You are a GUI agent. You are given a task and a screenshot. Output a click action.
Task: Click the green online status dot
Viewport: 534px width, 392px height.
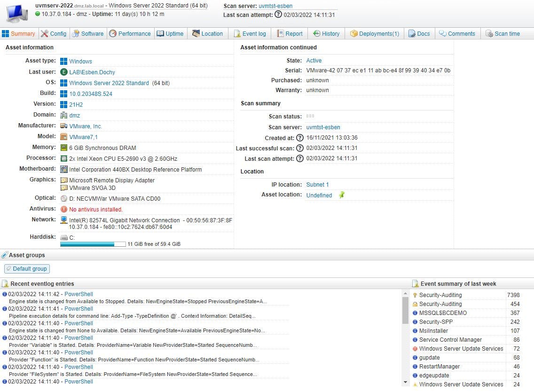point(38,14)
